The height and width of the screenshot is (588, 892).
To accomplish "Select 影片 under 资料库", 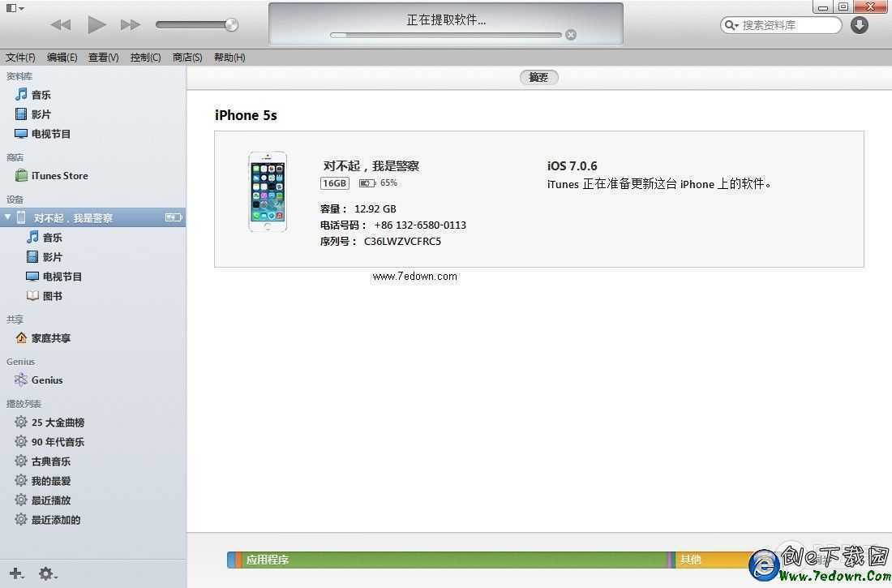I will coord(41,114).
